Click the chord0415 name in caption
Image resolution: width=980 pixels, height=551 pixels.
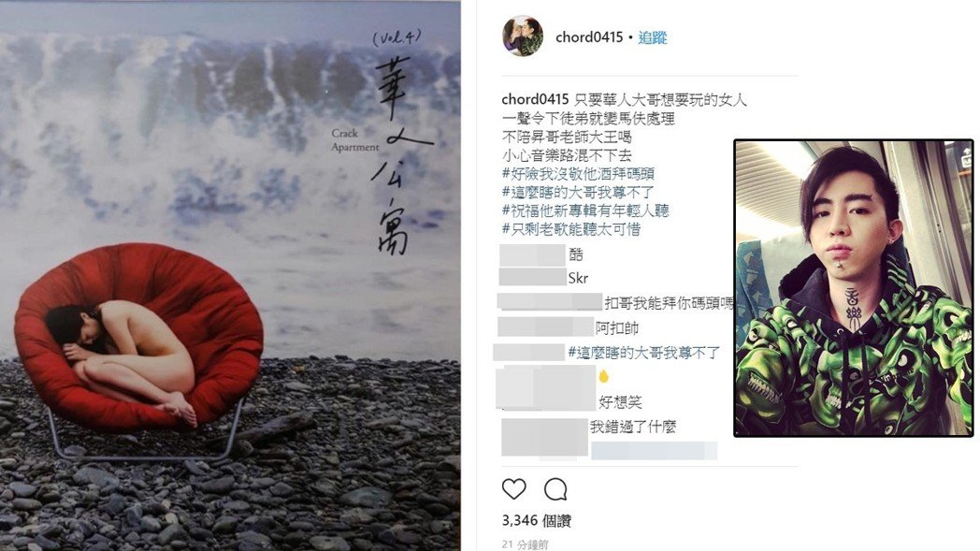click(x=535, y=99)
